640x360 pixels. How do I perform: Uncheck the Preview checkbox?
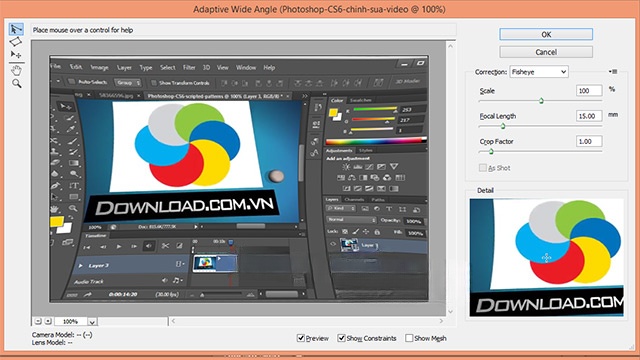pos(301,338)
